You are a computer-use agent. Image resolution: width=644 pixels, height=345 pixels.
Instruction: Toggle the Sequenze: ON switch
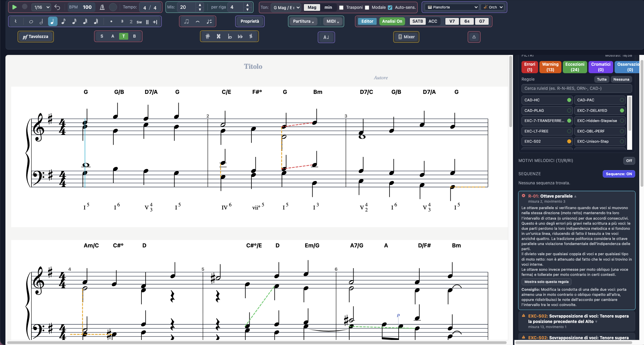[x=619, y=174]
